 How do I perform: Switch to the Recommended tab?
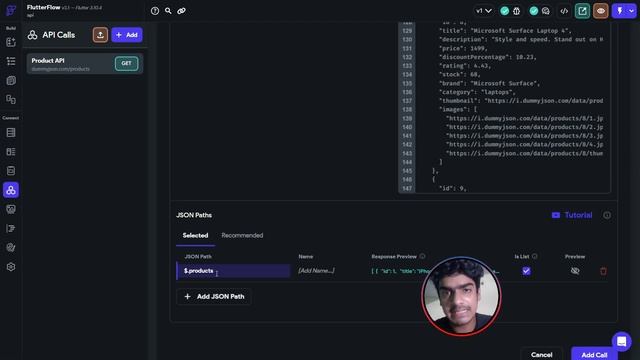click(x=242, y=236)
